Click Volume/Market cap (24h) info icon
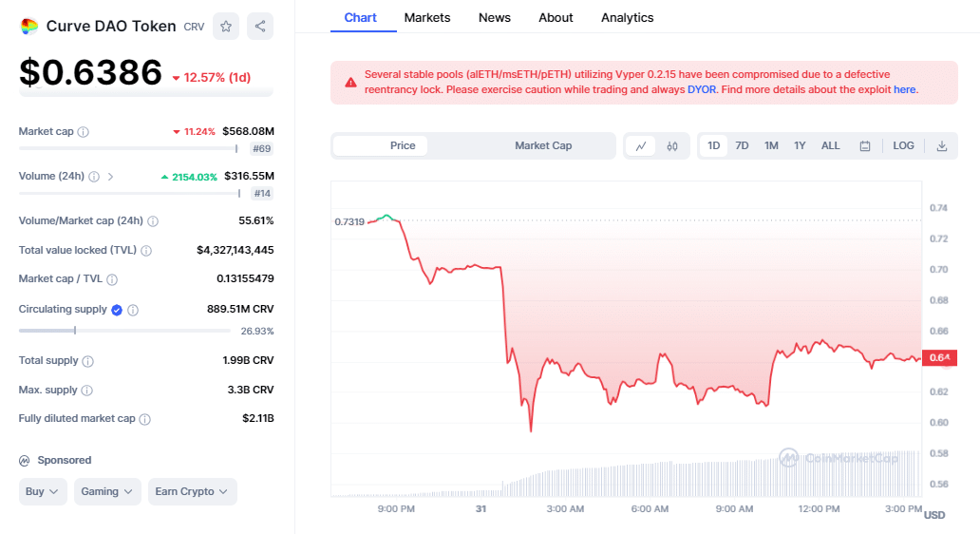The height and width of the screenshot is (534, 980). (153, 221)
